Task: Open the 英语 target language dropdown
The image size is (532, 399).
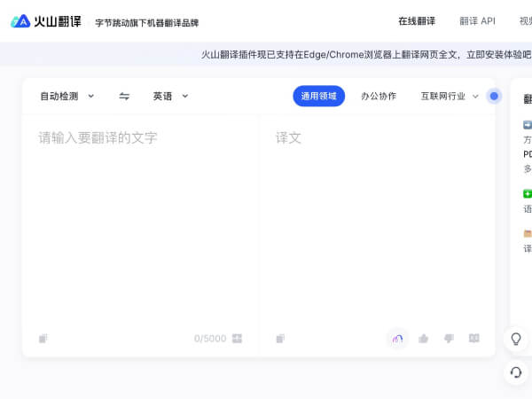Action: 170,96
